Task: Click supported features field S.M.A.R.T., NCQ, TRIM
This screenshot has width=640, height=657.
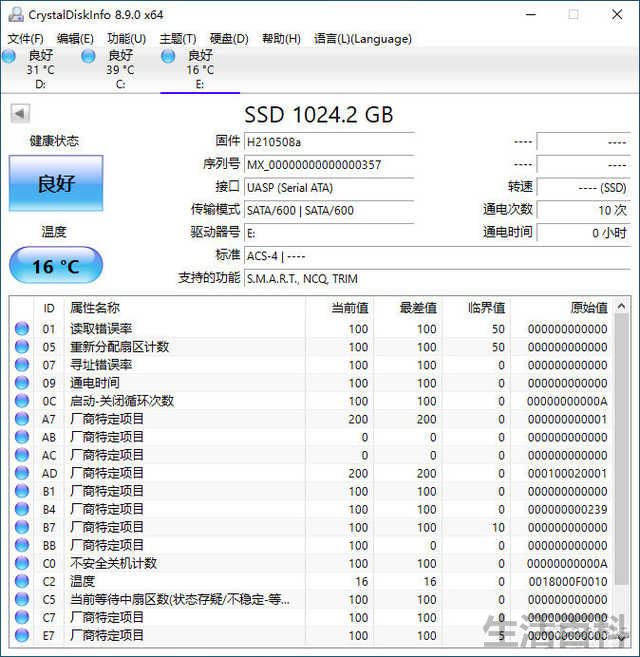Action: tap(437, 279)
